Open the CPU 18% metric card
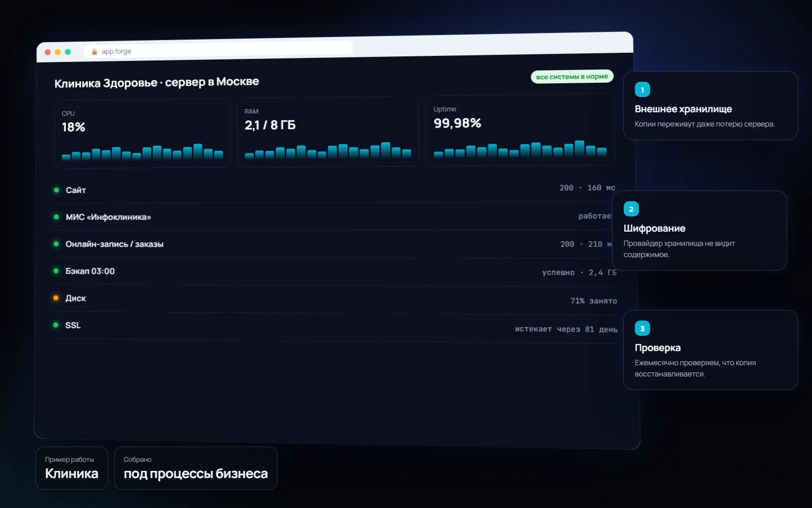Viewport: 812px width, 508px height. [142, 133]
